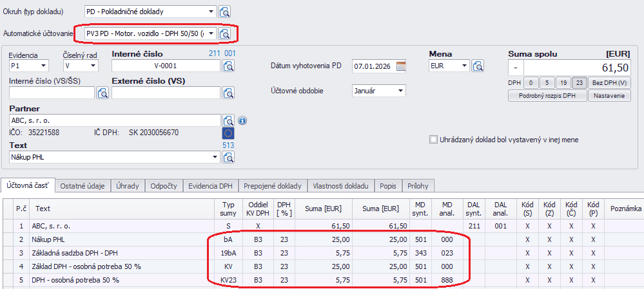Click blue info icon beside Partner field

[x=242, y=120]
